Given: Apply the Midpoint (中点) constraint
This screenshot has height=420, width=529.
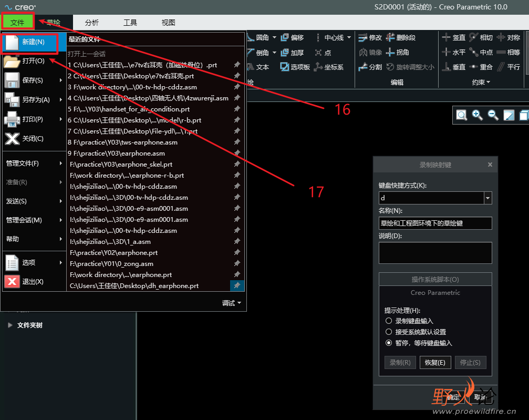Looking at the screenshot, I should point(481,53).
